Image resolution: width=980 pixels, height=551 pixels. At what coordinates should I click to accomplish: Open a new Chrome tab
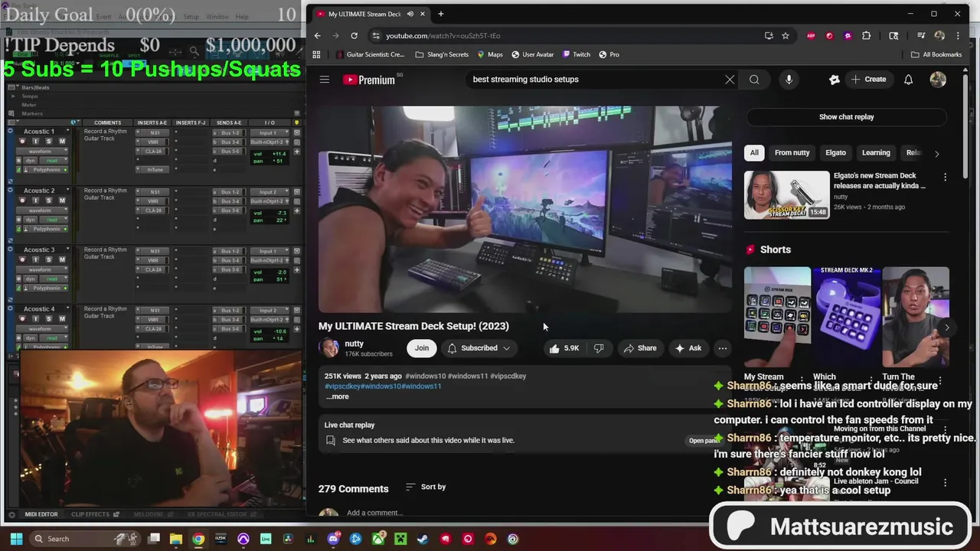(440, 14)
